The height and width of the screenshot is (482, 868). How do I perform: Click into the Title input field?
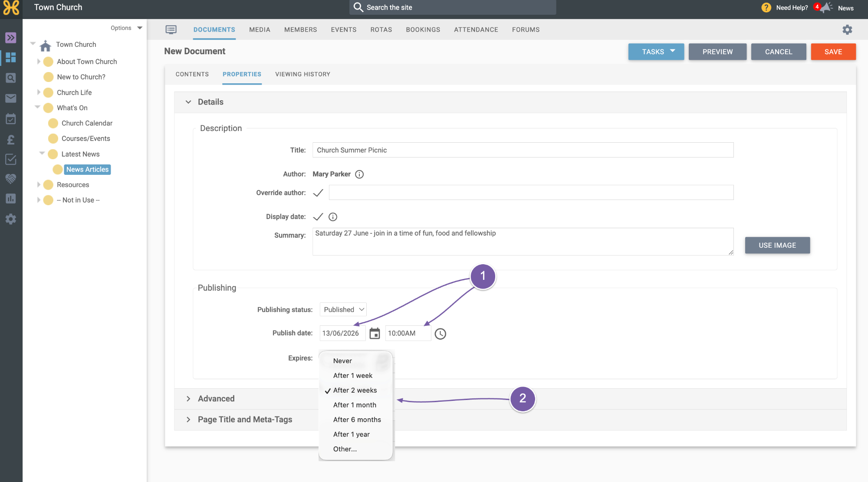(x=523, y=150)
